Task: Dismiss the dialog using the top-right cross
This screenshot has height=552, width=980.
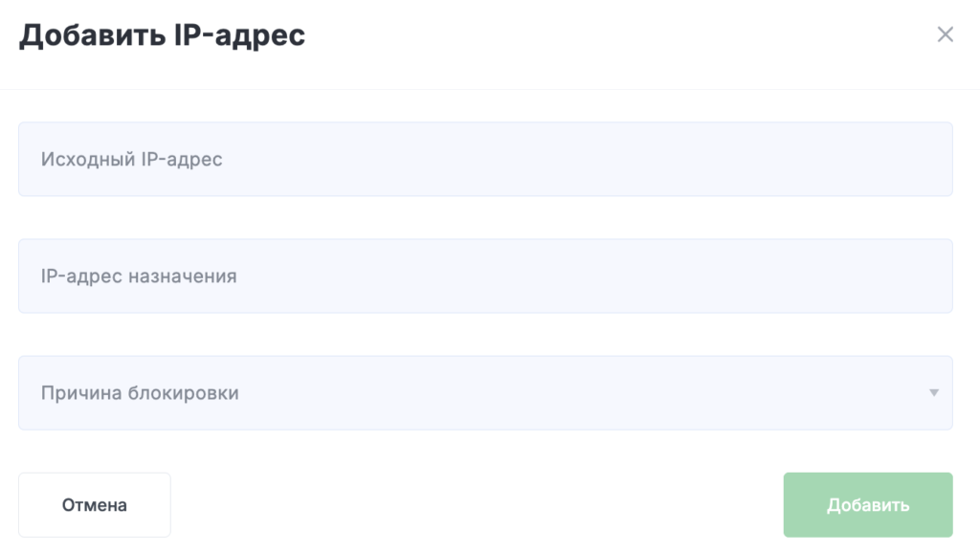Action: click(945, 35)
